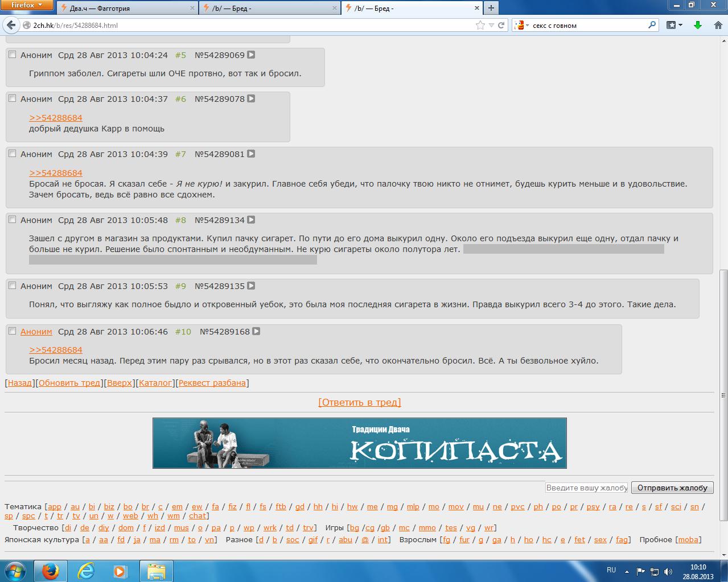Tick checkbox of post #9
This screenshot has width=728, height=582.
[12, 286]
